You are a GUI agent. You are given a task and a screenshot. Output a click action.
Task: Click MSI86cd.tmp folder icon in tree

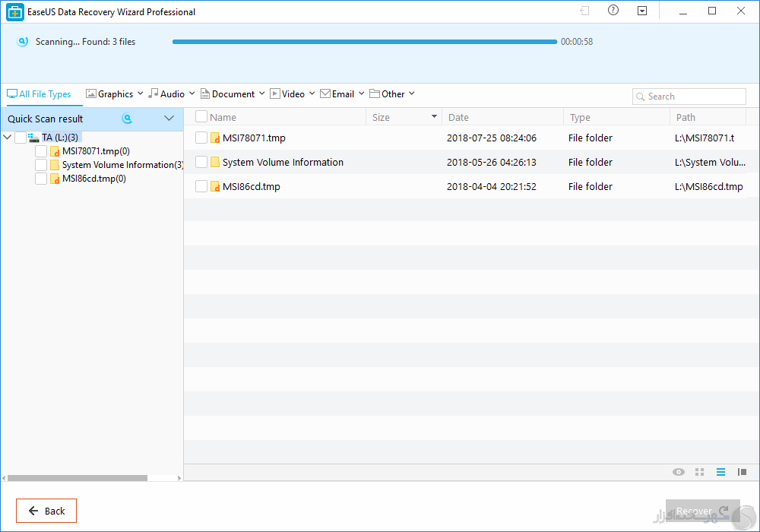55,179
